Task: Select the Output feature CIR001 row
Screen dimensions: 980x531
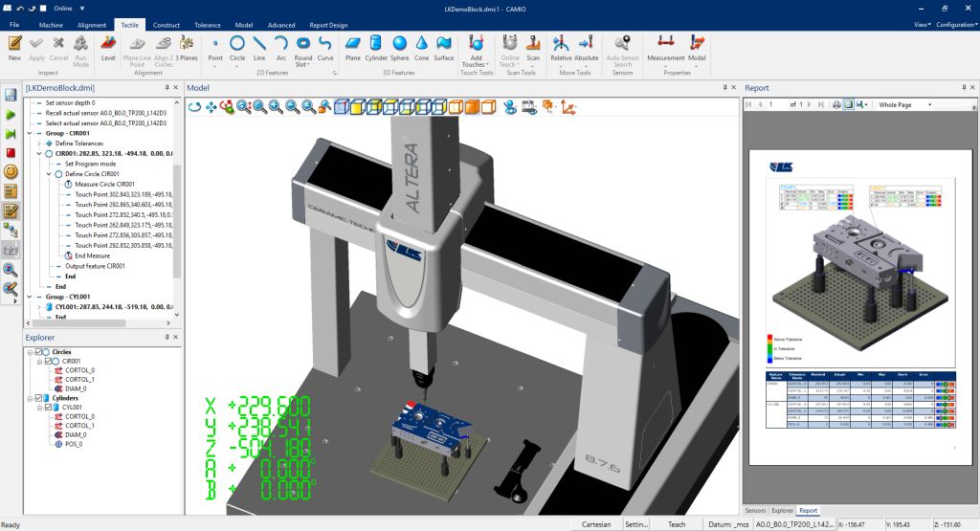Action: coord(95,266)
